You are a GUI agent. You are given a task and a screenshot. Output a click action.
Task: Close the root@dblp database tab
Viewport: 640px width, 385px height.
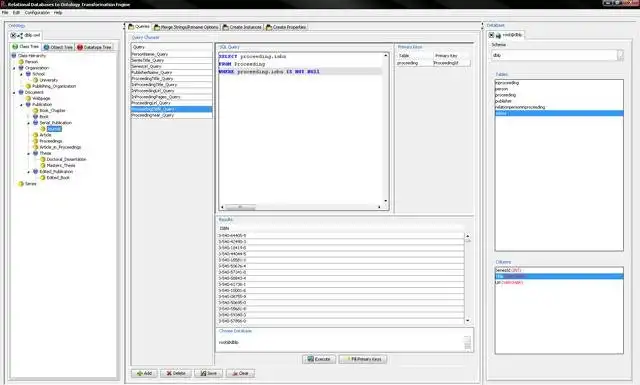[491, 35]
